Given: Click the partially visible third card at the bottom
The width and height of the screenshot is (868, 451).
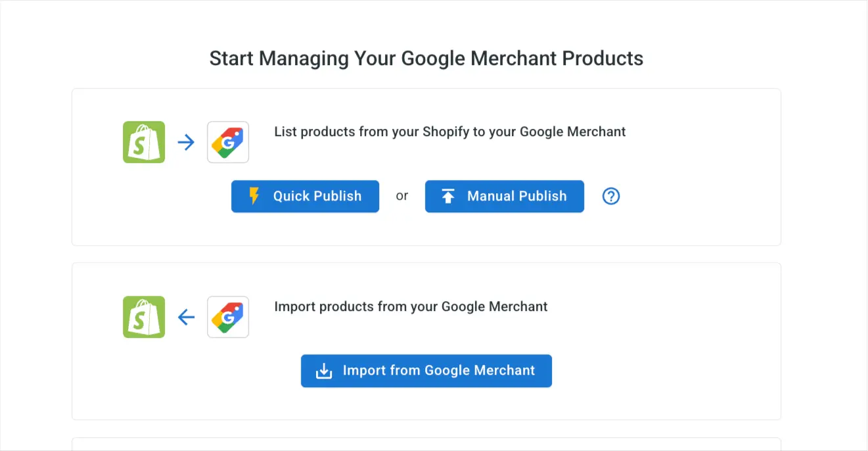Looking at the screenshot, I should click(426, 444).
